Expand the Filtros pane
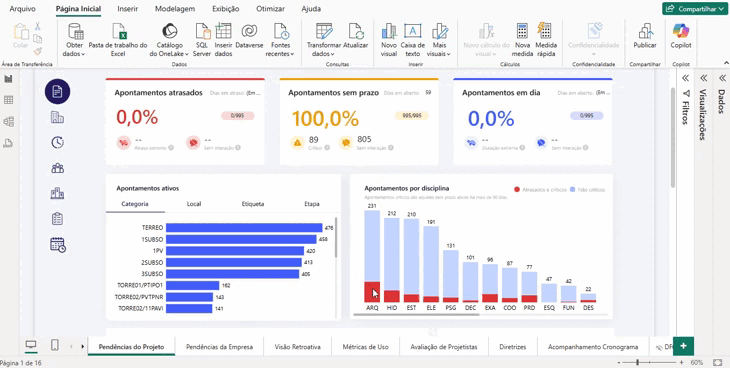 tap(685, 78)
